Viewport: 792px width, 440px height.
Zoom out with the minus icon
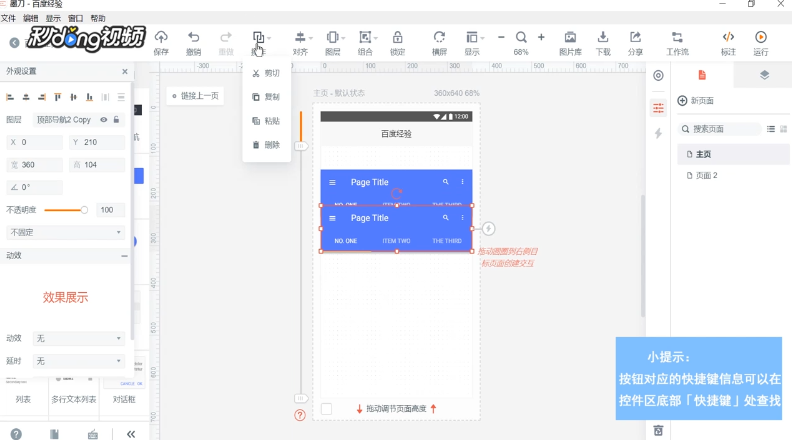tap(501, 37)
